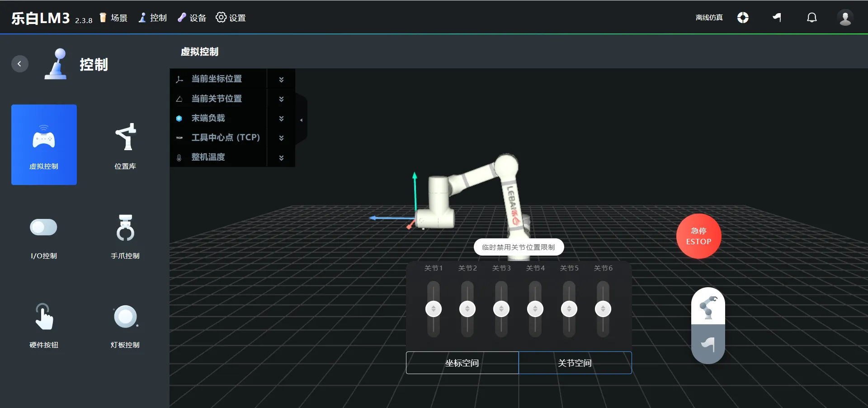Open the 场景 menu in top bar
The image size is (868, 408).
point(113,18)
